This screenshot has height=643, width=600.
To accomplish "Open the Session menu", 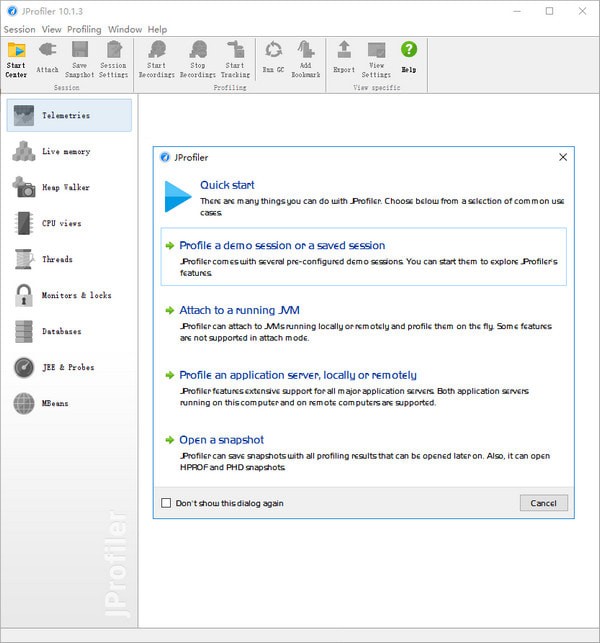I will click(19, 30).
